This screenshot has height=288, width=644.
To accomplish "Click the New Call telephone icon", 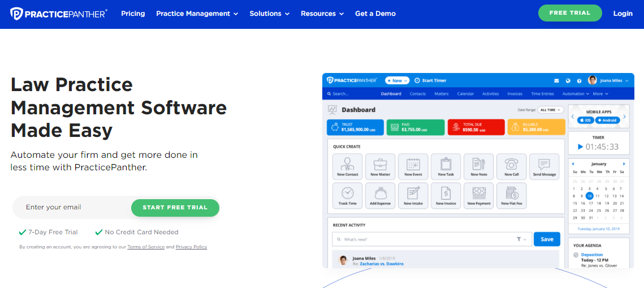I will click(512, 164).
